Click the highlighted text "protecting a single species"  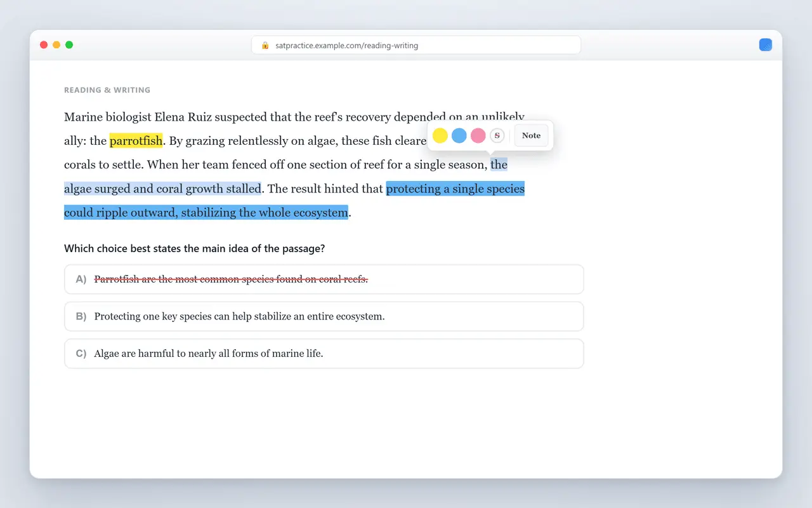(x=455, y=189)
